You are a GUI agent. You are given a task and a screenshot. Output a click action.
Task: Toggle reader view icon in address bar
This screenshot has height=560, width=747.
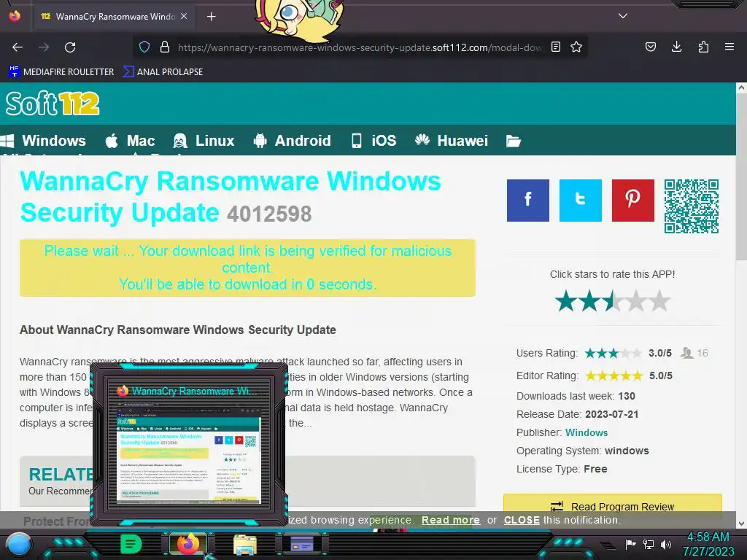555,47
